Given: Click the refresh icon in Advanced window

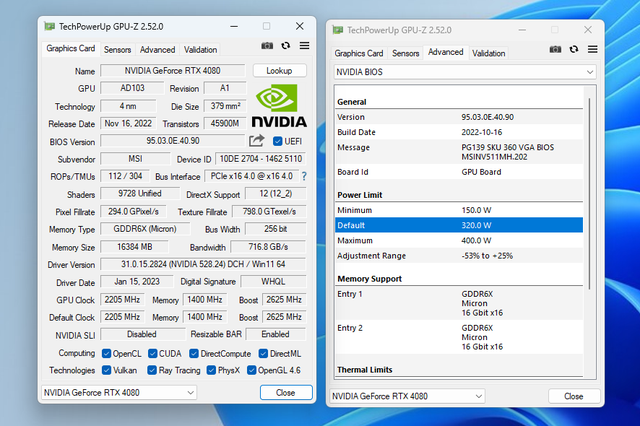Looking at the screenshot, I should click(574, 49).
